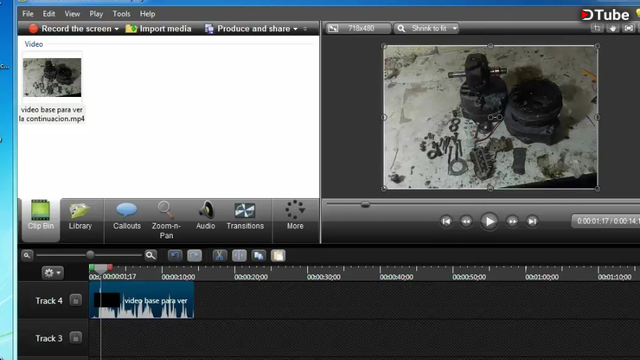This screenshot has height=360, width=640.
Task: Open the Clip Bin tab
Action: 40,219
